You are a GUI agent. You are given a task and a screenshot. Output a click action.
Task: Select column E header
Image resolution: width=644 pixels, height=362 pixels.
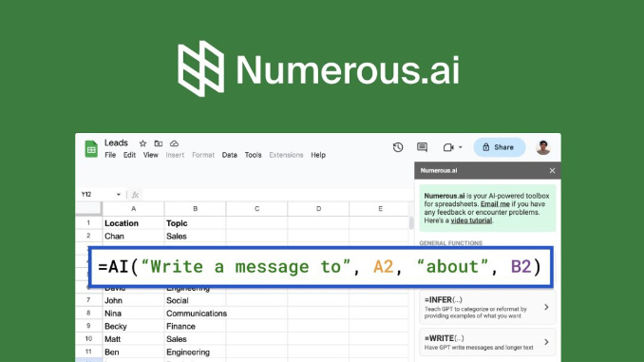coord(380,209)
